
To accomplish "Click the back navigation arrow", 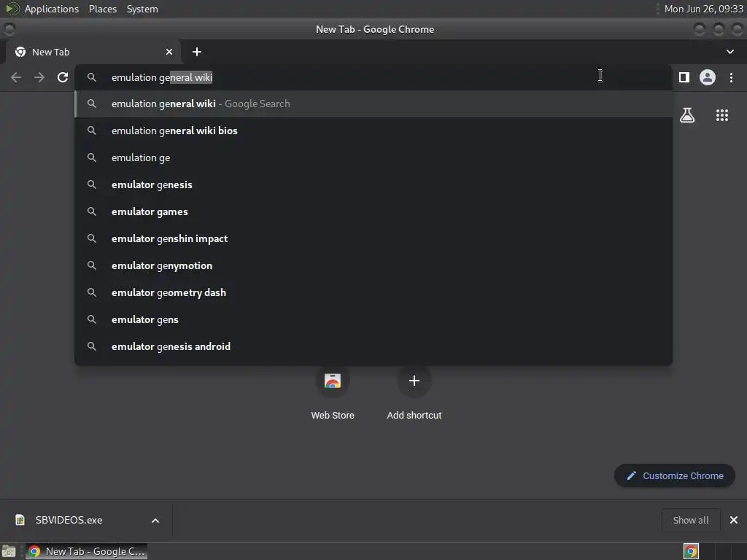I will coord(16,77).
